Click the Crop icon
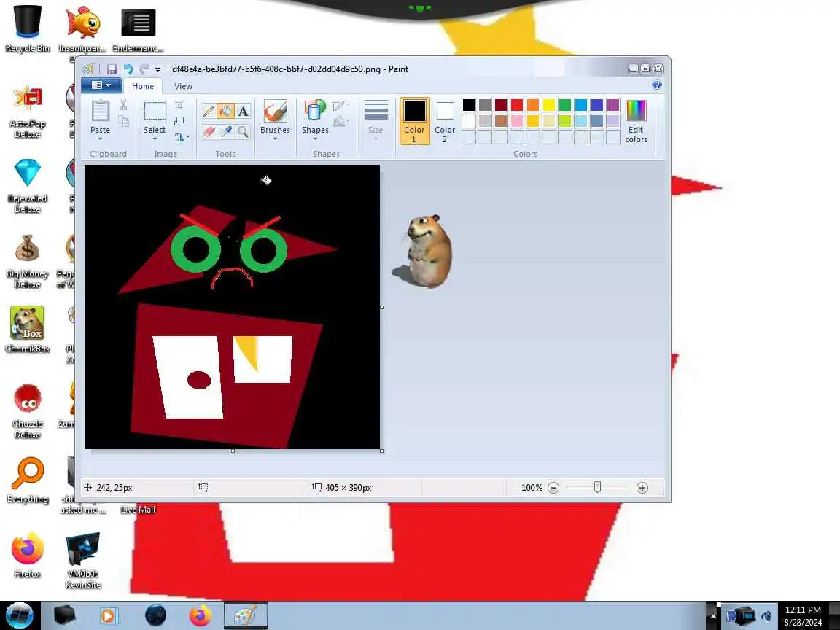The image size is (840, 630). (x=179, y=104)
